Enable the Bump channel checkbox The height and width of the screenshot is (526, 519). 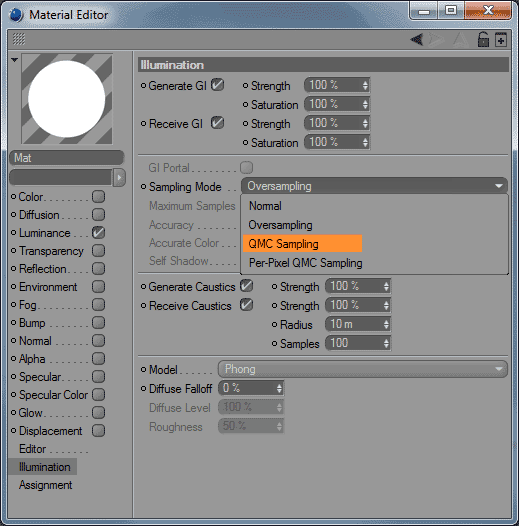[98, 323]
